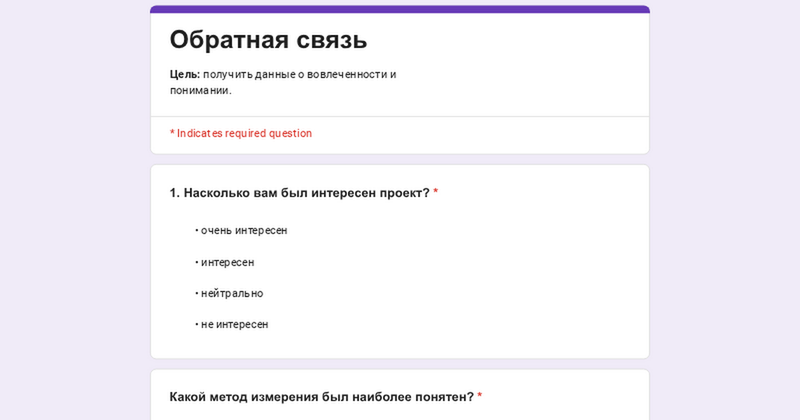Viewport: 800px width, 420px height.
Task: Click the bold 'Цель:' label
Action: point(185,75)
